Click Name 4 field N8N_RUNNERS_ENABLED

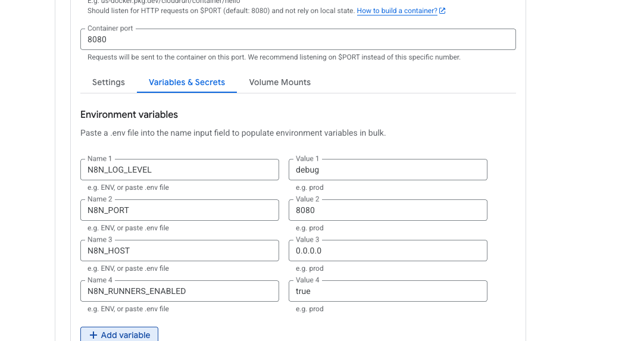[180, 291]
